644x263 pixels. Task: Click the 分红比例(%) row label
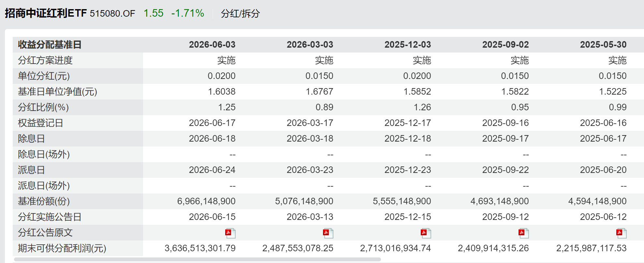(x=43, y=107)
